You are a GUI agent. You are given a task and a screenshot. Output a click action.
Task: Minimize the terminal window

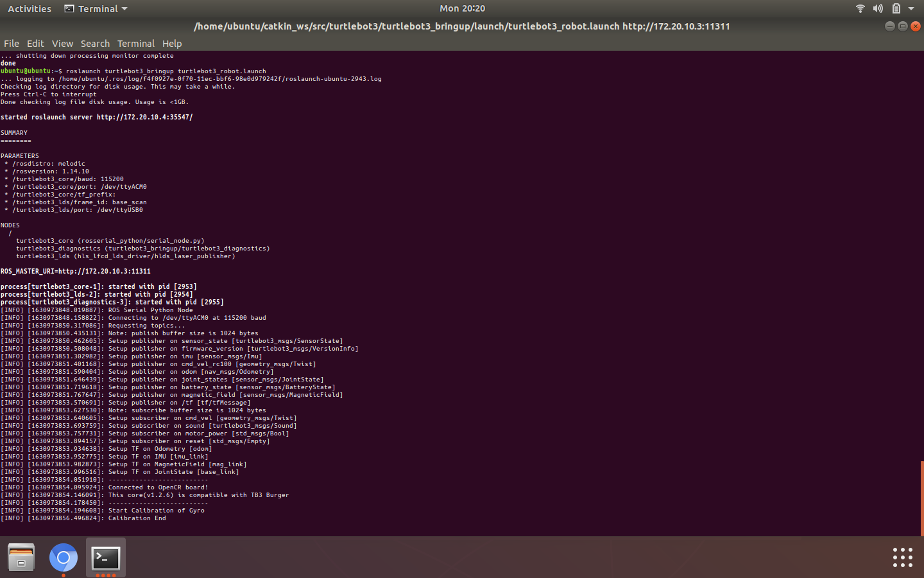pyautogui.click(x=889, y=26)
